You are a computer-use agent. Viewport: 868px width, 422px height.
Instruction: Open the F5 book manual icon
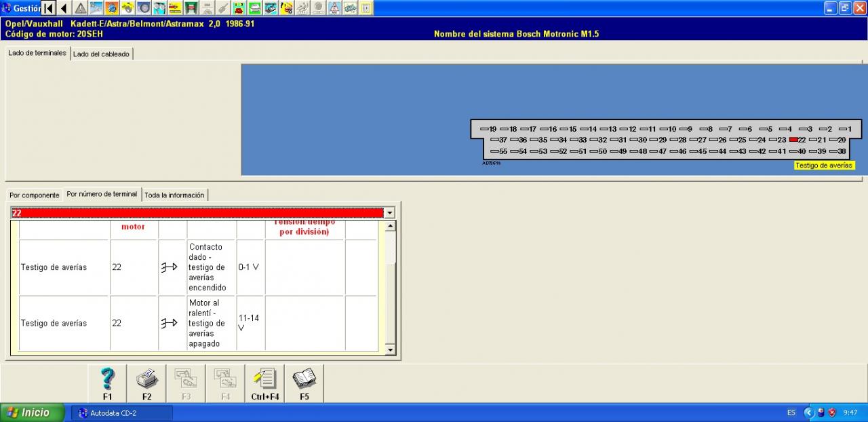[304, 383]
